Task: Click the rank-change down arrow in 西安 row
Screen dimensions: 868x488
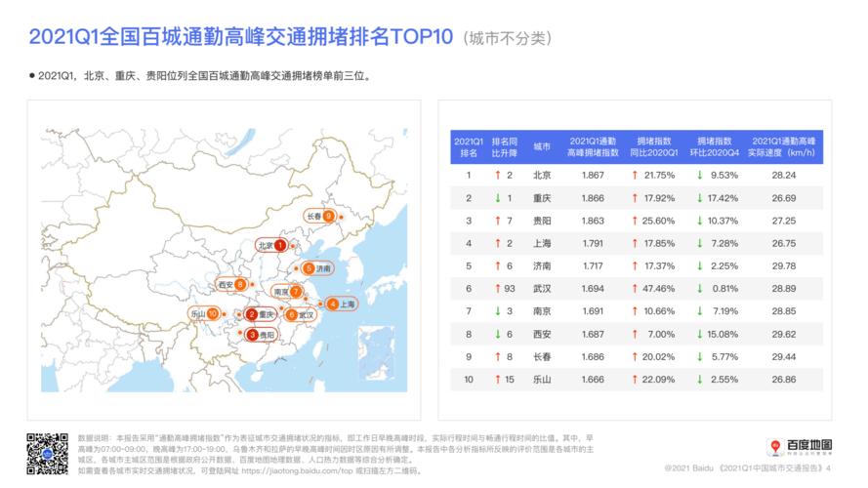Action: click(498, 334)
